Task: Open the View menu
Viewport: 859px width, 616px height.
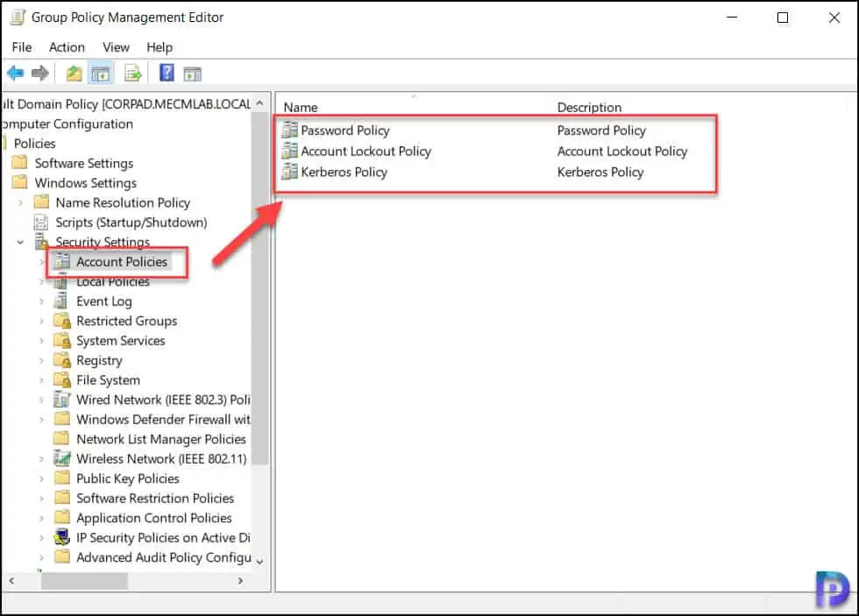Action: 116,47
